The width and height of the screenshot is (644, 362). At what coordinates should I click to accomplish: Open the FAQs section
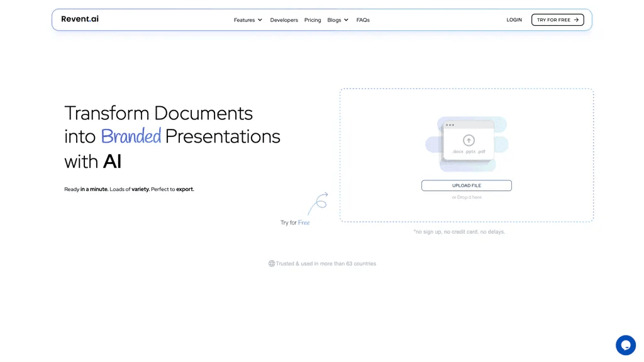click(x=363, y=19)
